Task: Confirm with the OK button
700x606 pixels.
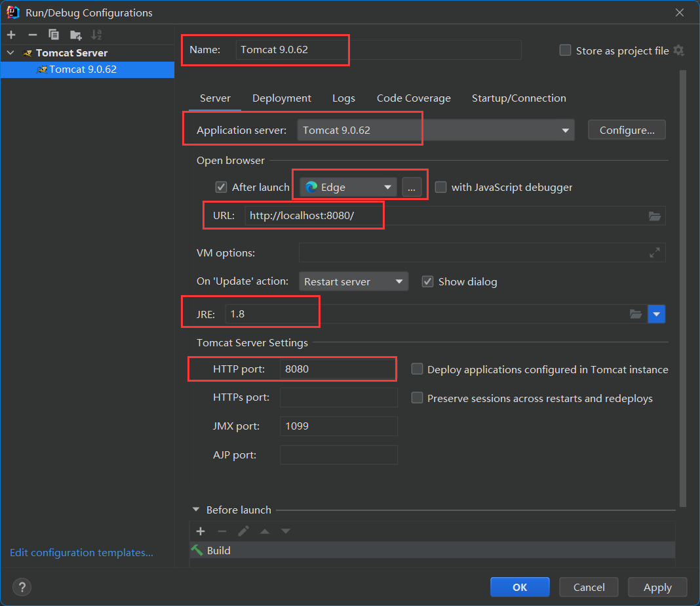Action: click(x=520, y=587)
